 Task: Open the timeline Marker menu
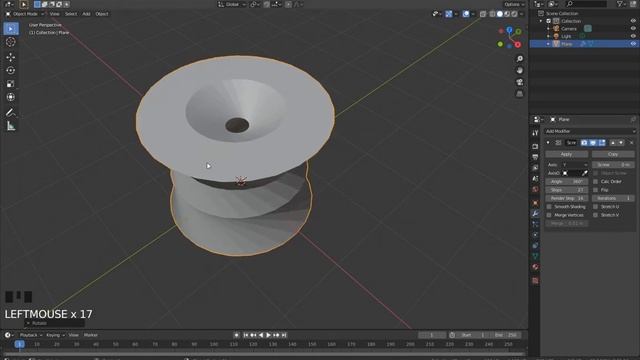click(x=91, y=335)
